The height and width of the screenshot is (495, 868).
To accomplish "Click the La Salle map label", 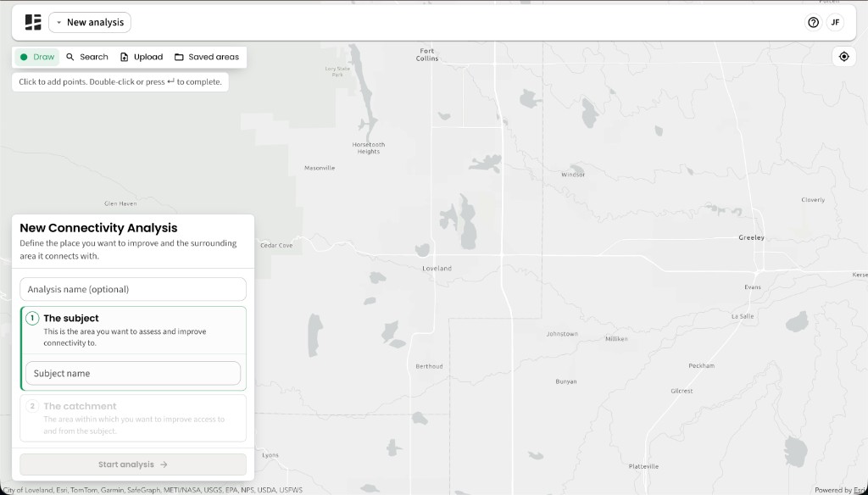I will [743, 316].
